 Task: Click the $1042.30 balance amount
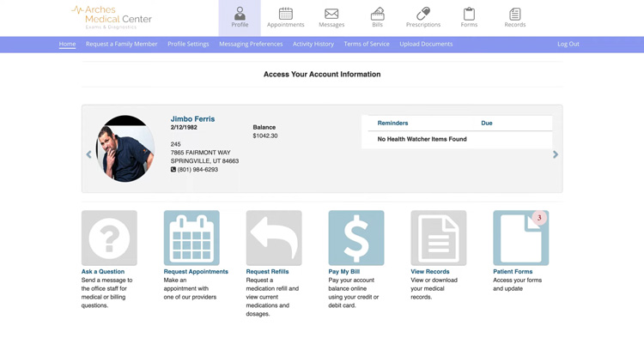pyautogui.click(x=265, y=136)
